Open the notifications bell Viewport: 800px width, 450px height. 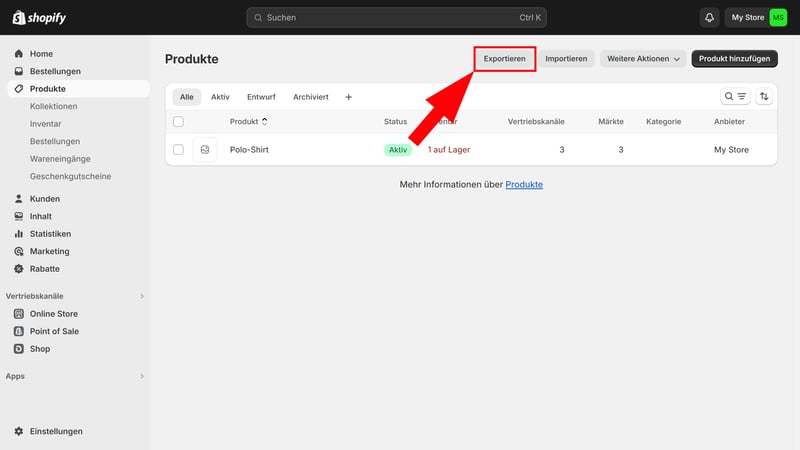tap(709, 17)
